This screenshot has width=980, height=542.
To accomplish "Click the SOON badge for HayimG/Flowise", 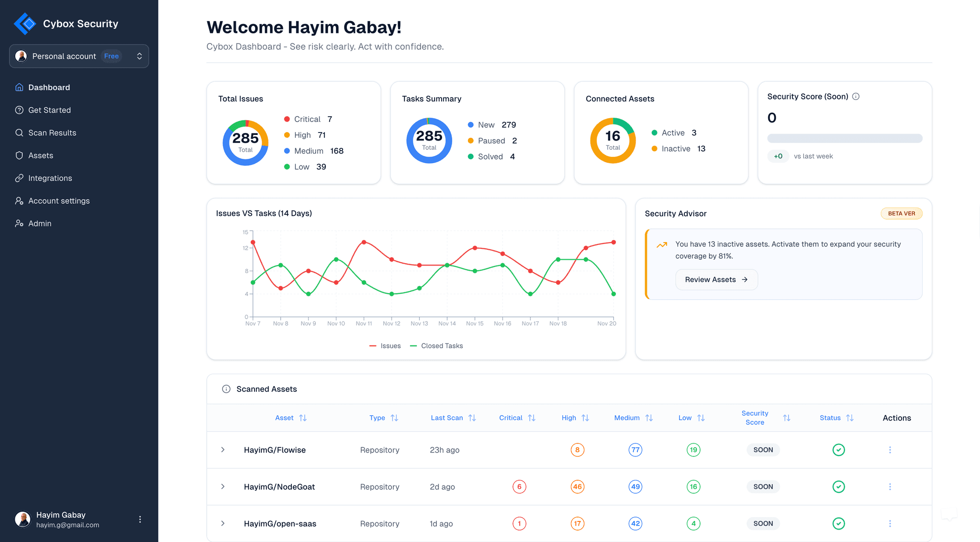I will click(763, 450).
